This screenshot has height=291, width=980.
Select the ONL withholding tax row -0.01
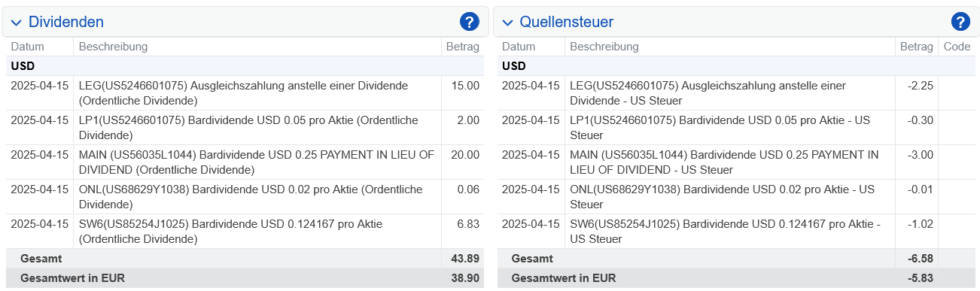coord(736,197)
